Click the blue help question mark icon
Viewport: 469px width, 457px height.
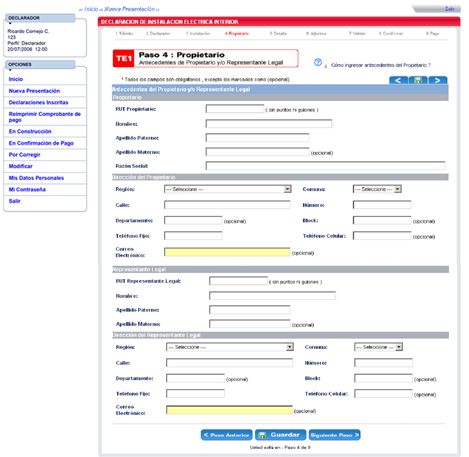pos(318,62)
